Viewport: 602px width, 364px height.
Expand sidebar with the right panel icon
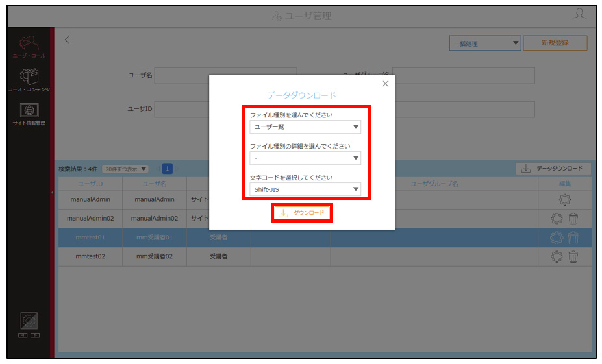(35, 335)
